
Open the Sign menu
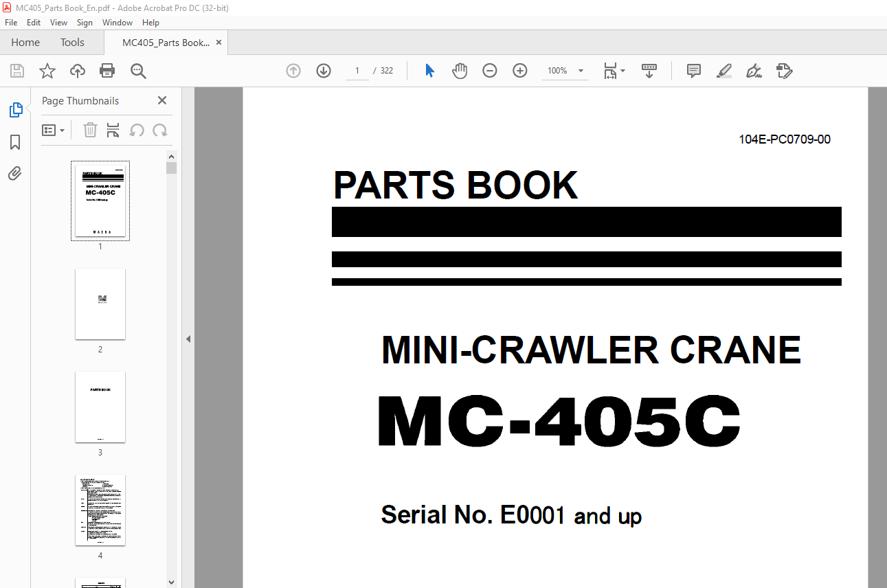tap(85, 23)
